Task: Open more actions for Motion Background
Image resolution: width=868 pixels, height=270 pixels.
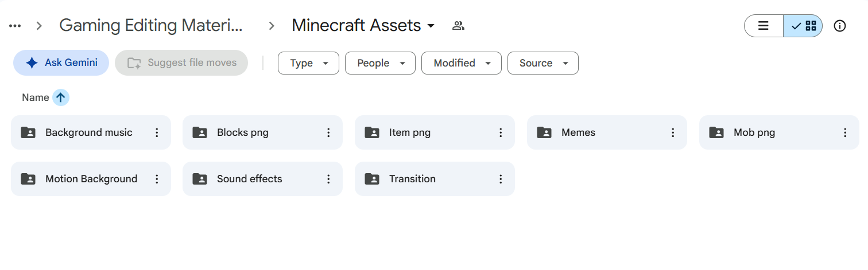Action: tap(157, 179)
